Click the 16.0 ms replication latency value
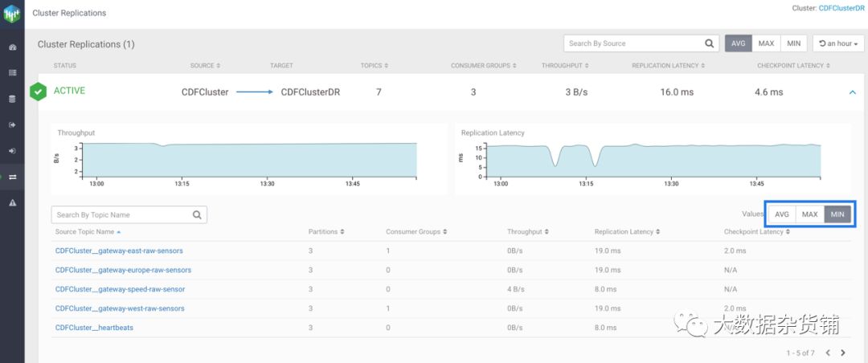868x363 pixels. click(677, 92)
